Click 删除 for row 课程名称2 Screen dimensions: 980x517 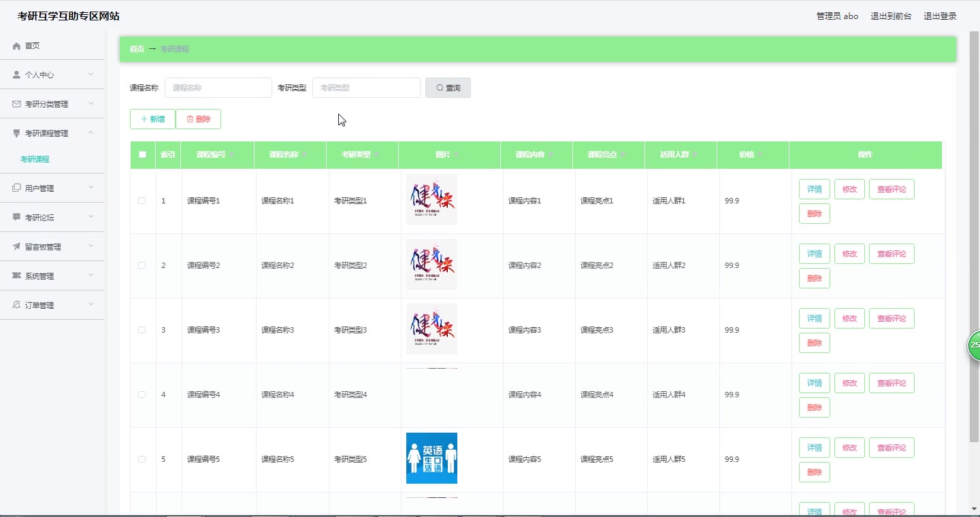tap(815, 278)
